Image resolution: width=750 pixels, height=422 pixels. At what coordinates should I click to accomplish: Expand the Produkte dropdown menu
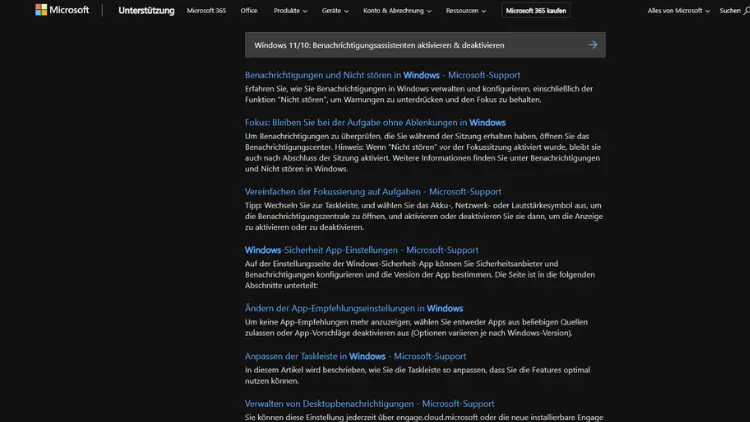coord(290,11)
